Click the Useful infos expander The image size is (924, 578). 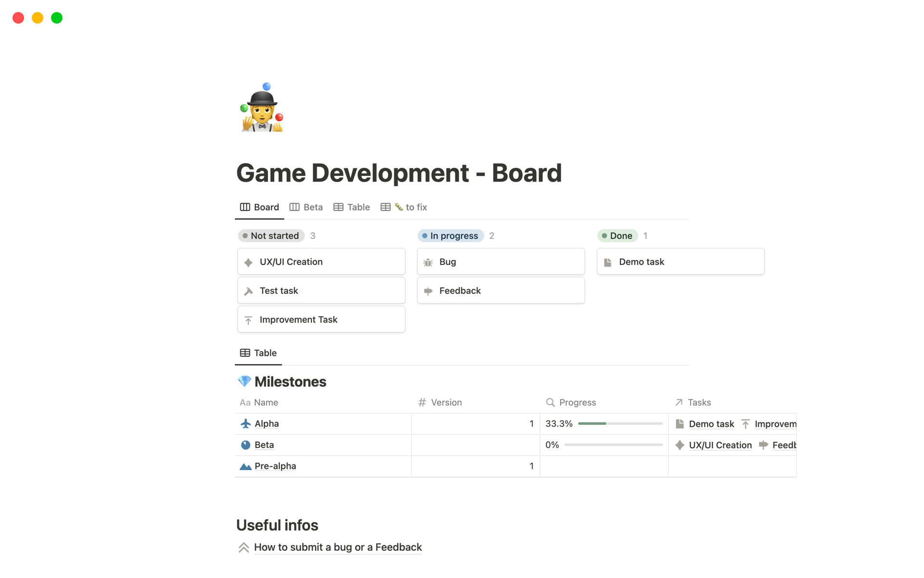coord(244,547)
